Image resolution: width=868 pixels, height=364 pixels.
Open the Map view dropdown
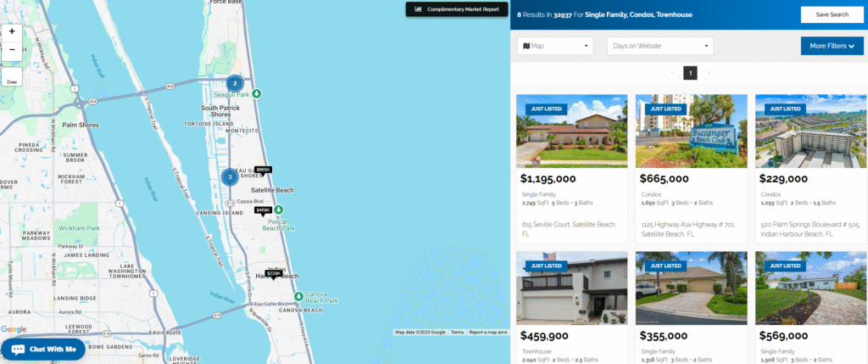point(555,46)
